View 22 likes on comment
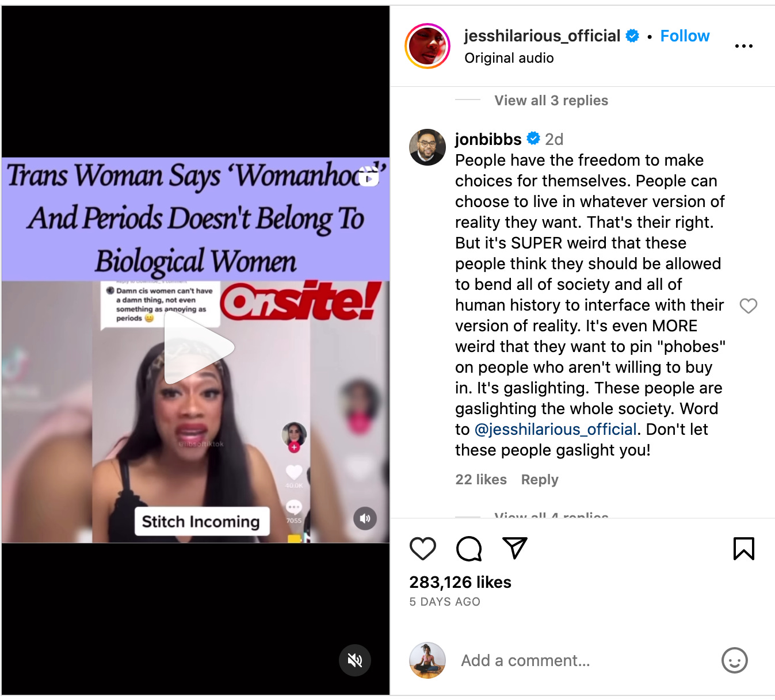Image resolution: width=775 pixels, height=700 pixels. pyautogui.click(x=481, y=480)
